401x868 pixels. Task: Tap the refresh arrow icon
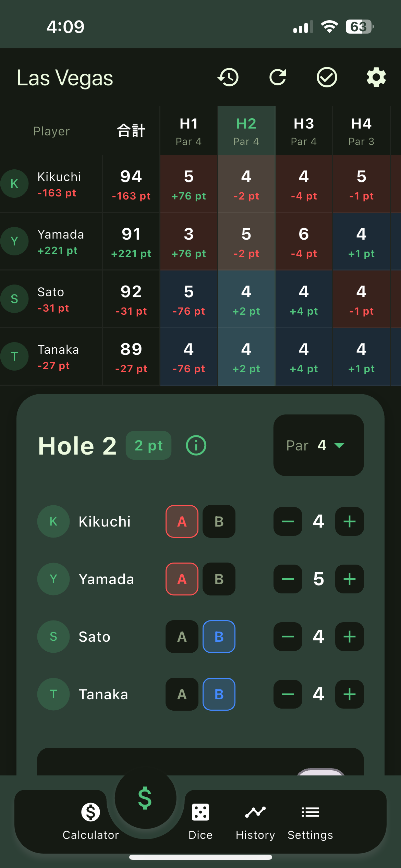pos(278,77)
